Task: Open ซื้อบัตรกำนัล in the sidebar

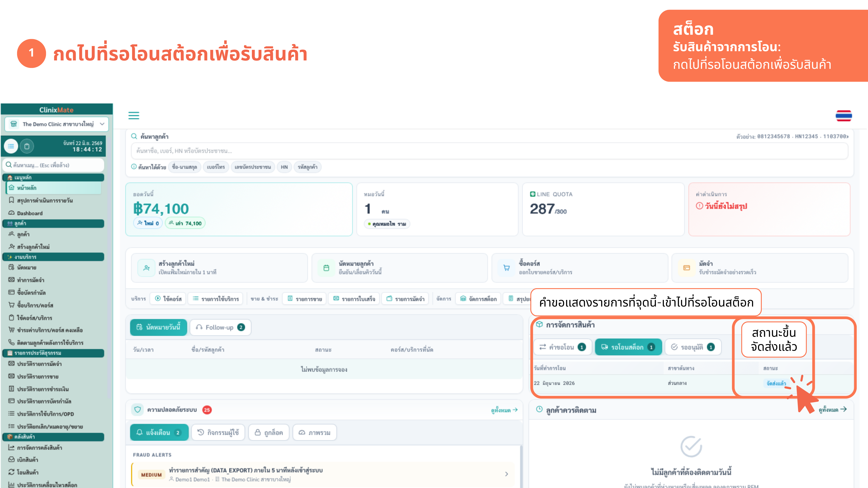Action: [27, 292]
